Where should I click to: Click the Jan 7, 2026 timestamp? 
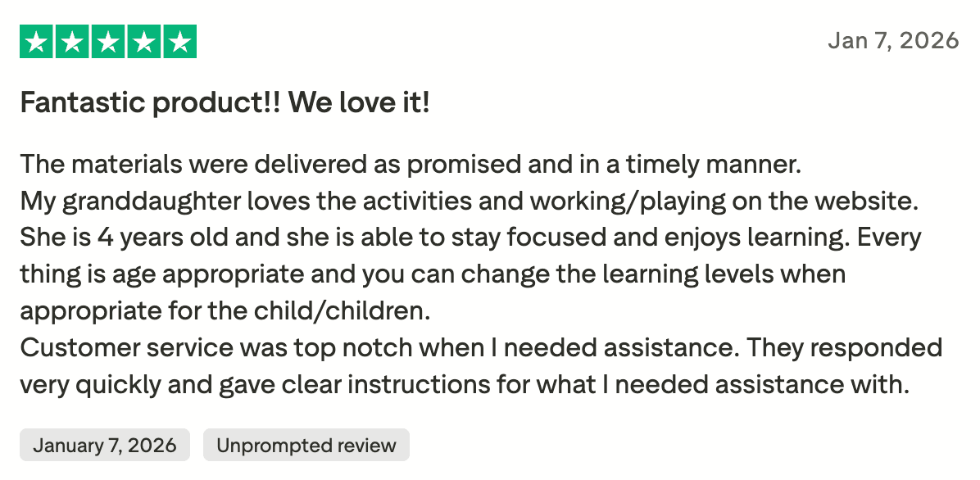(893, 40)
